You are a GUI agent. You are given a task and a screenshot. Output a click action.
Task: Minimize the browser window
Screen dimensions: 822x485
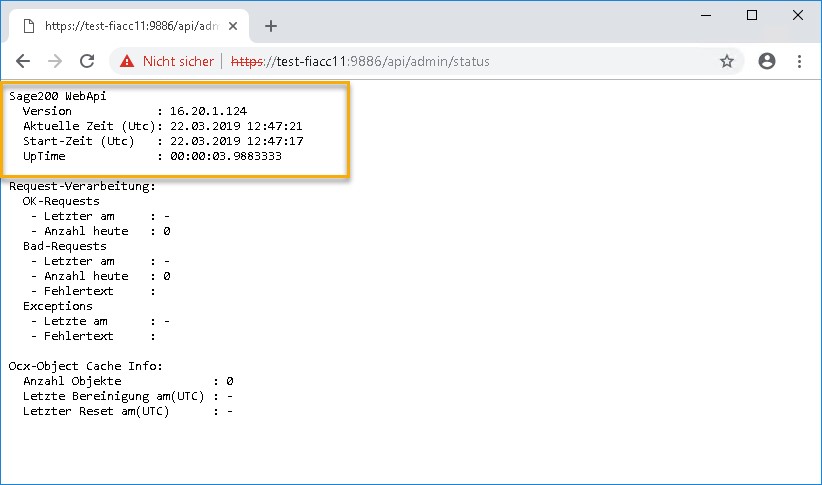[706, 15]
